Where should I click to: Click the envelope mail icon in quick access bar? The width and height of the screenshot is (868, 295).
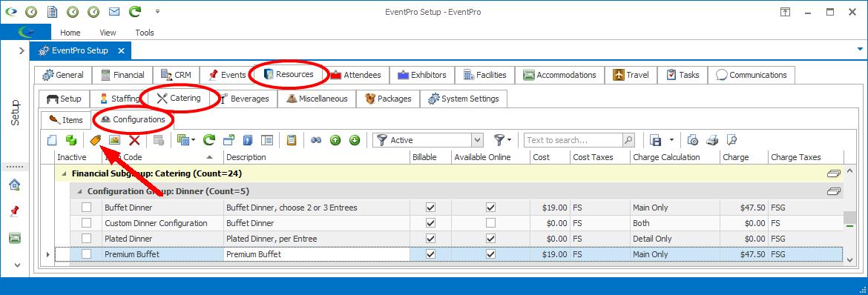114,11
